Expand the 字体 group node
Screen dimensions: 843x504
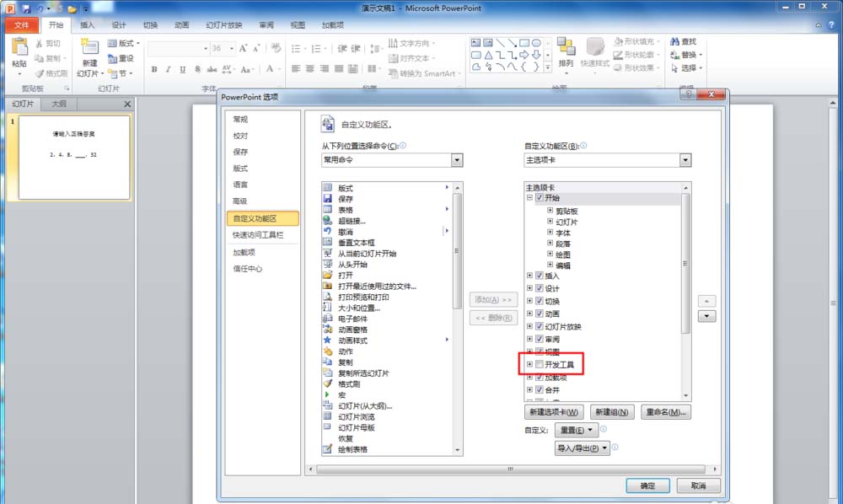(550, 232)
